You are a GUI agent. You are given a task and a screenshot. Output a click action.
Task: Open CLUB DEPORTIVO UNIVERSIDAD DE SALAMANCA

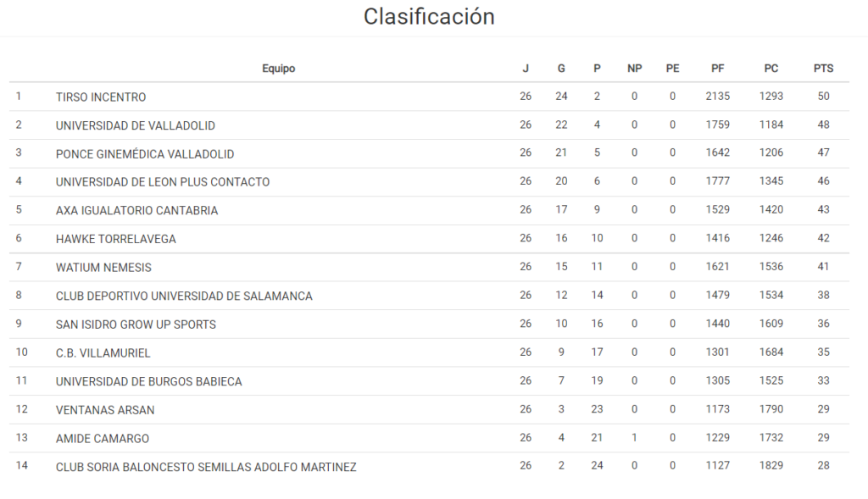tap(184, 296)
